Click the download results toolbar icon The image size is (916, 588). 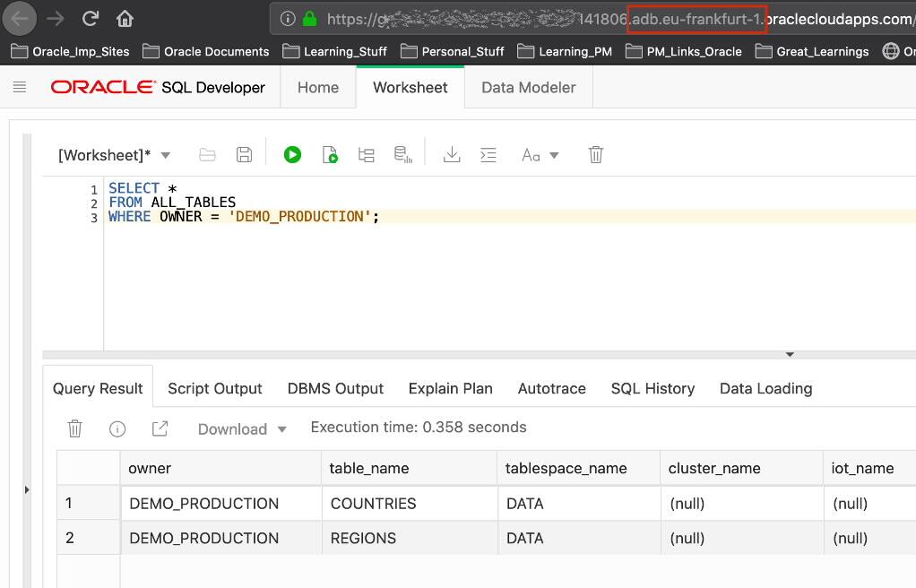point(452,154)
